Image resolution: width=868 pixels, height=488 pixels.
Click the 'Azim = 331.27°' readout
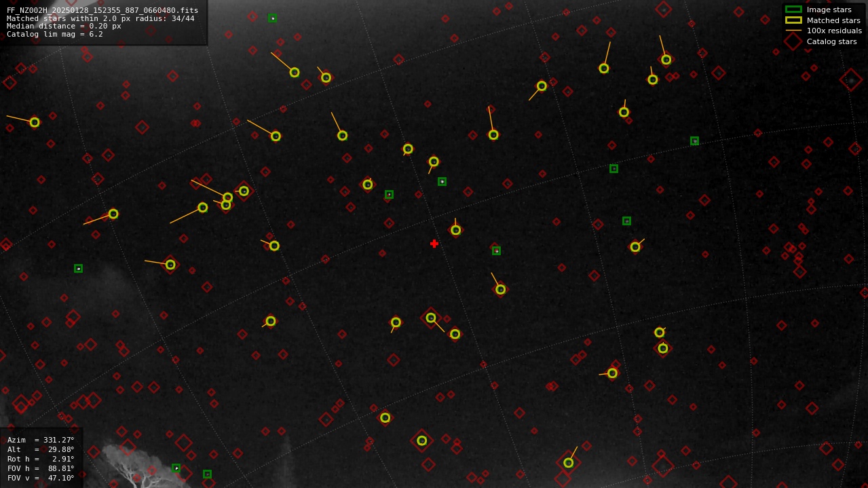click(x=41, y=440)
